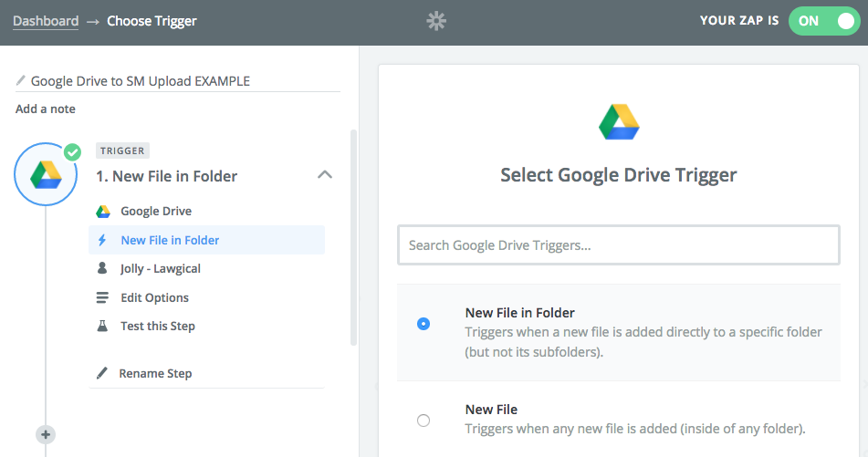868x457 pixels.
Task: Click the green checkmark badge on trigger
Action: [x=73, y=151]
